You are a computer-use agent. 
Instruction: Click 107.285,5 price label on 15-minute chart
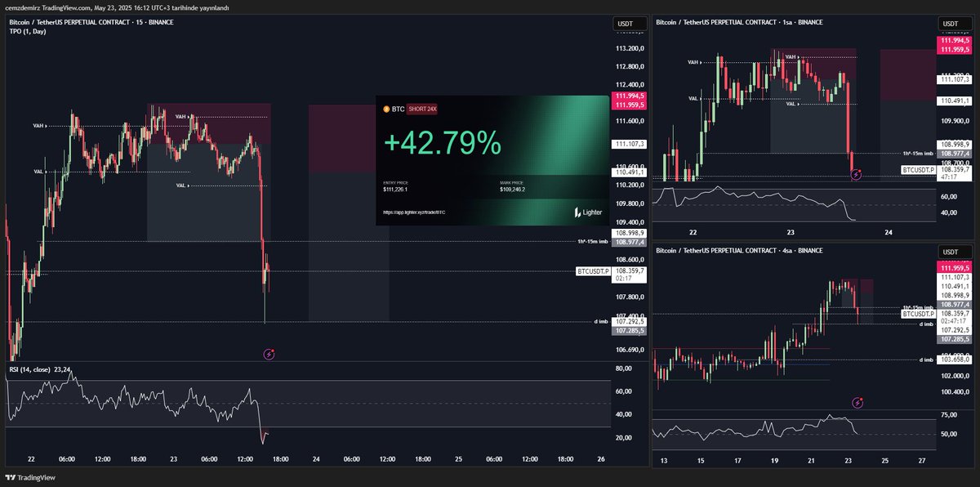tap(629, 331)
